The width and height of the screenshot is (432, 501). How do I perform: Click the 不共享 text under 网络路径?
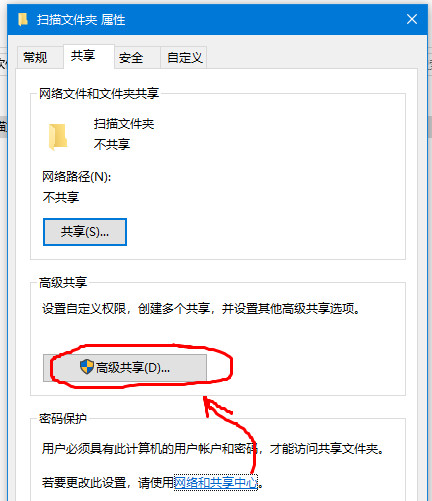60,197
